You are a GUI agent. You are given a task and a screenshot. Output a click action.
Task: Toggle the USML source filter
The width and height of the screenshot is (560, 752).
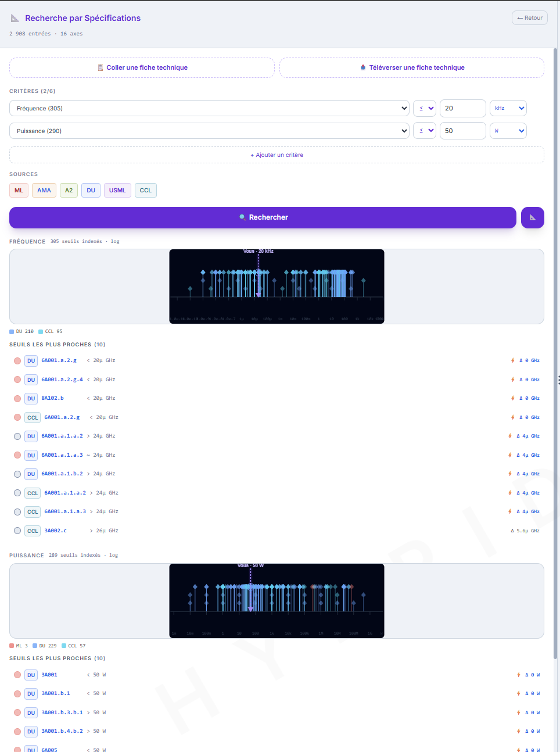coord(117,191)
